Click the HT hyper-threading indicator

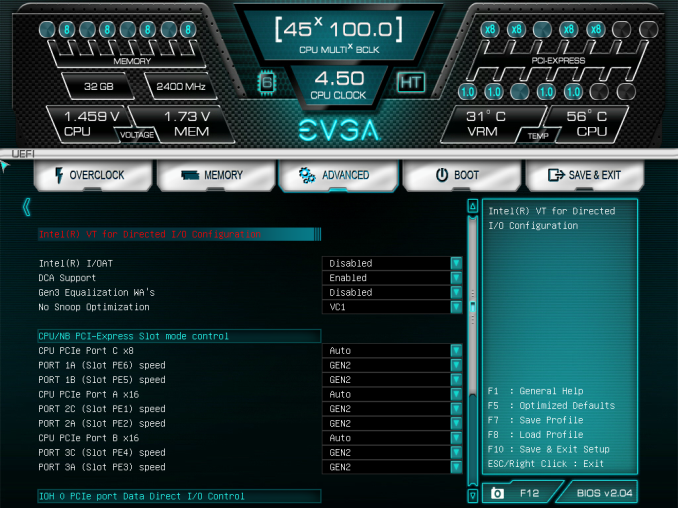pyautogui.click(x=411, y=82)
